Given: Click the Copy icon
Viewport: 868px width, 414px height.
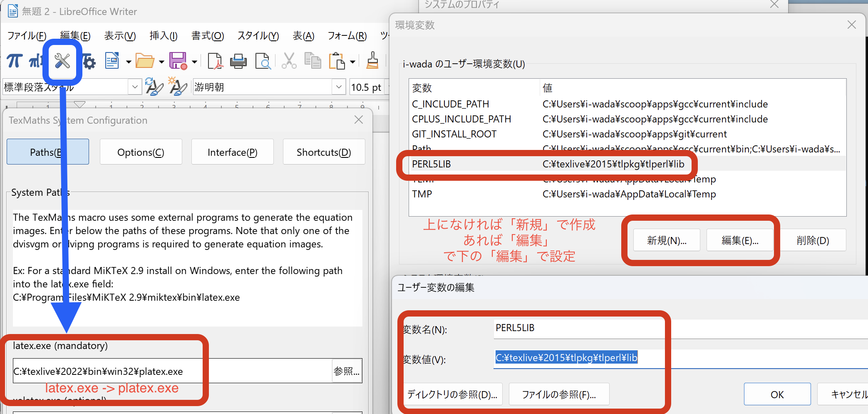Looking at the screenshot, I should pos(312,61).
